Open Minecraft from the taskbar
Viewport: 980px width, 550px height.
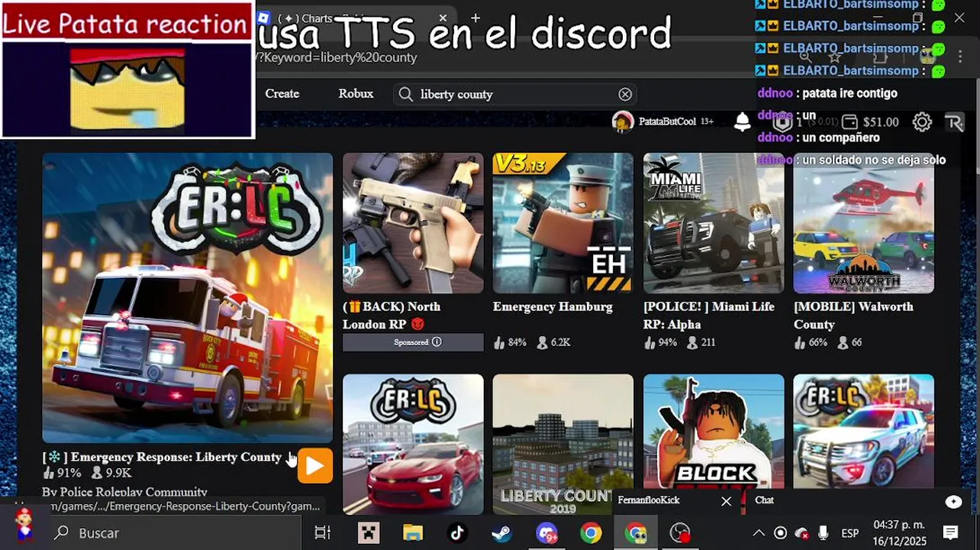point(369,532)
